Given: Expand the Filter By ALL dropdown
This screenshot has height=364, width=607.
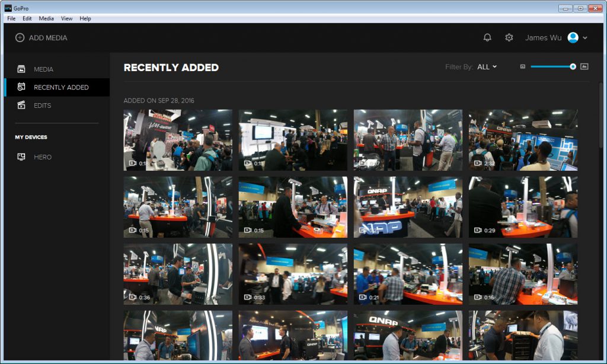Looking at the screenshot, I should point(487,67).
